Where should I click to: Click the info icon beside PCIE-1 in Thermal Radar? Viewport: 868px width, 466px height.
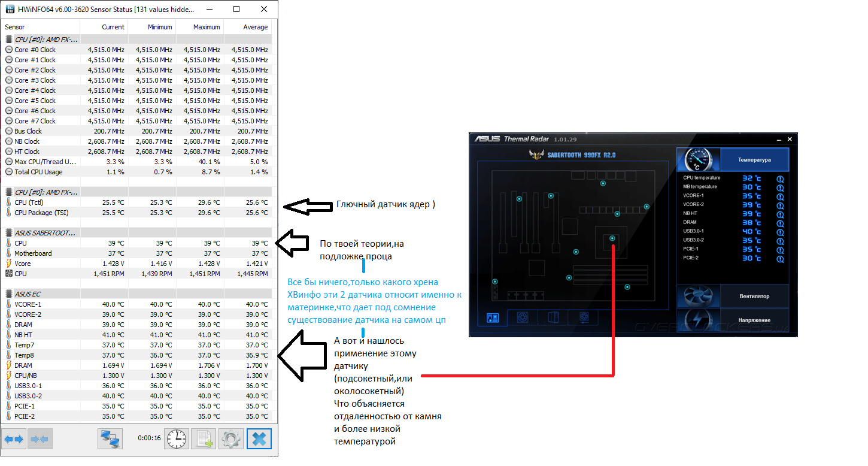tap(780, 250)
